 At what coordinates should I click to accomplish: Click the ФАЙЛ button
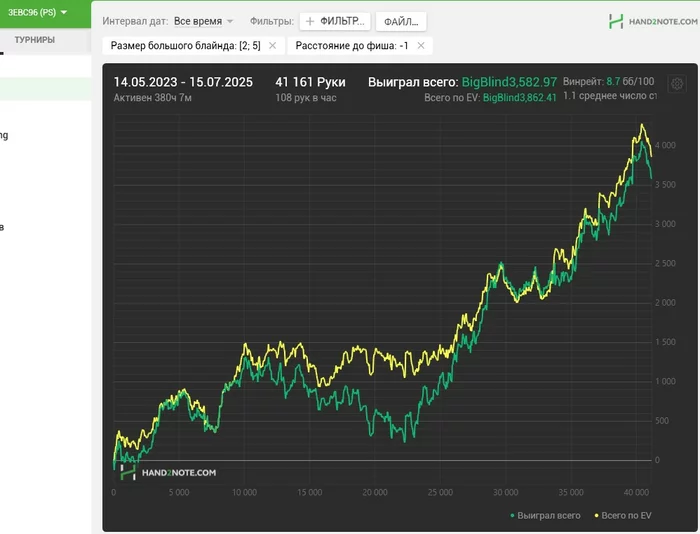[401, 21]
